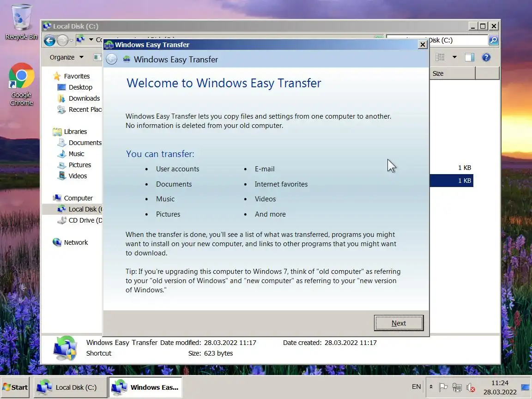Open Action Center flag icon in tray
This screenshot has height=399, width=532.
tap(443, 387)
